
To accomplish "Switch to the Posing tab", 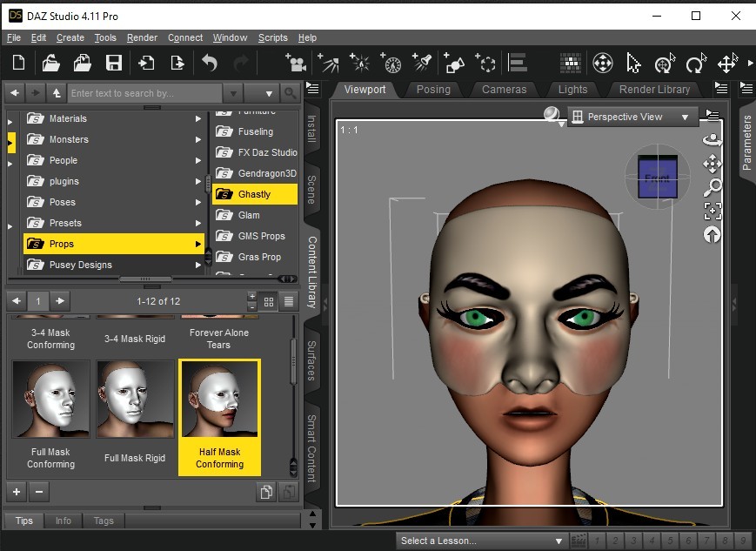I will [x=433, y=90].
